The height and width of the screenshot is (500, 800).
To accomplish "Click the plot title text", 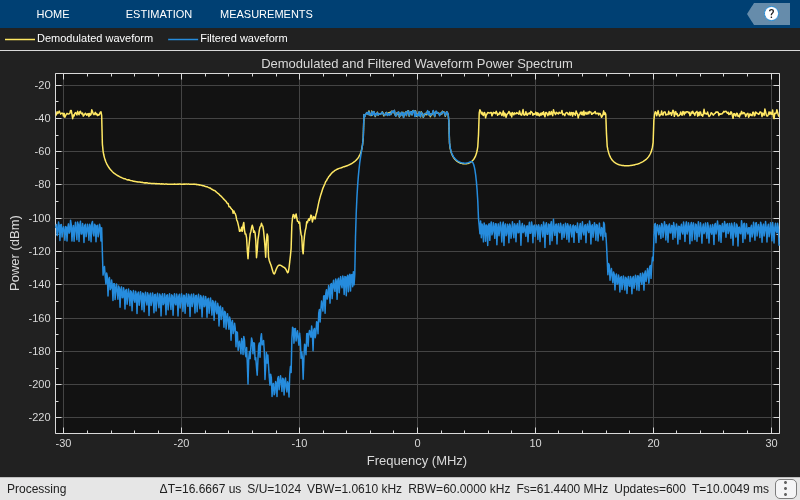I will point(417,64).
